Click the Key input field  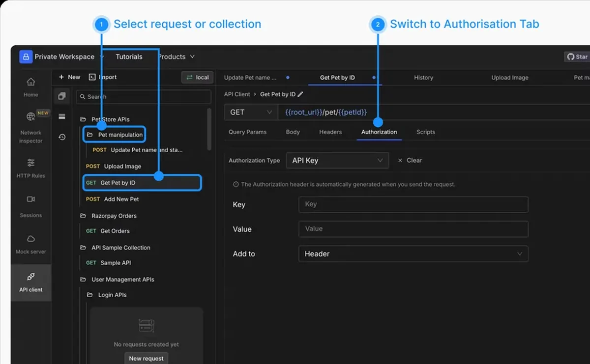(413, 204)
